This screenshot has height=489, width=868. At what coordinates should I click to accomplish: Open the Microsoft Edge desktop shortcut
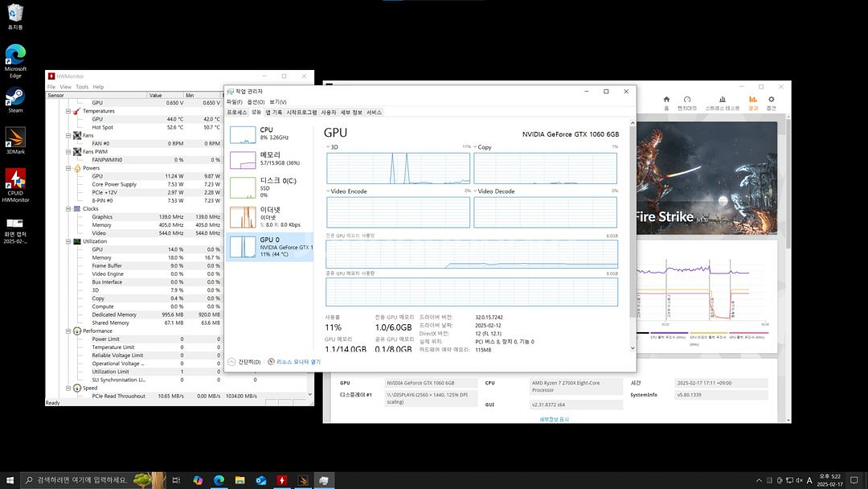[x=15, y=61]
